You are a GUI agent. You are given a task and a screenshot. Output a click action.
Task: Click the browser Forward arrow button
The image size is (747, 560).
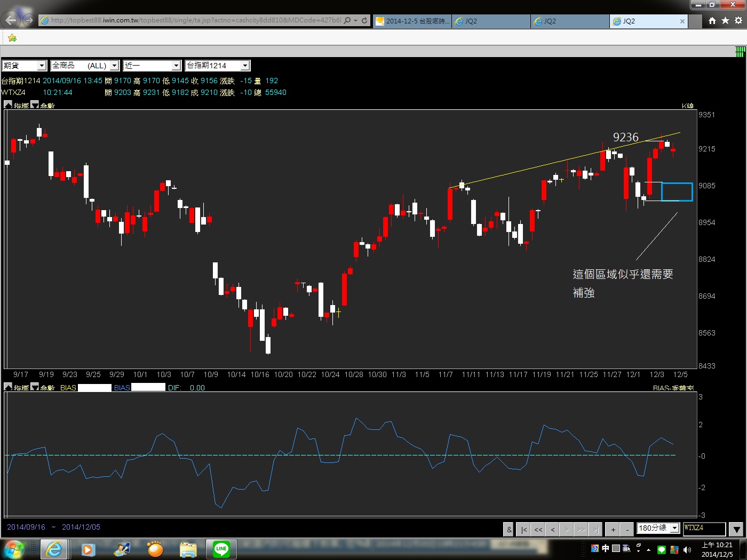pyautogui.click(x=29, y=20)
